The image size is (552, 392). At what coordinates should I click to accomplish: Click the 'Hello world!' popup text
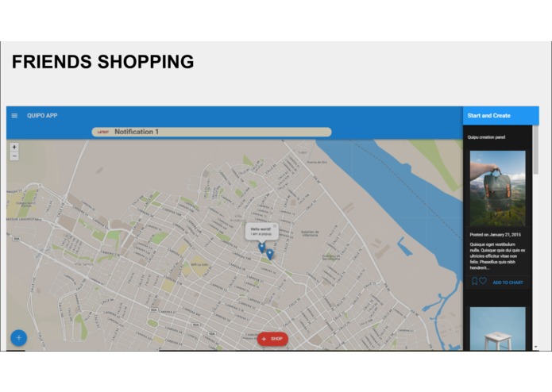click(x=261, y=229)
